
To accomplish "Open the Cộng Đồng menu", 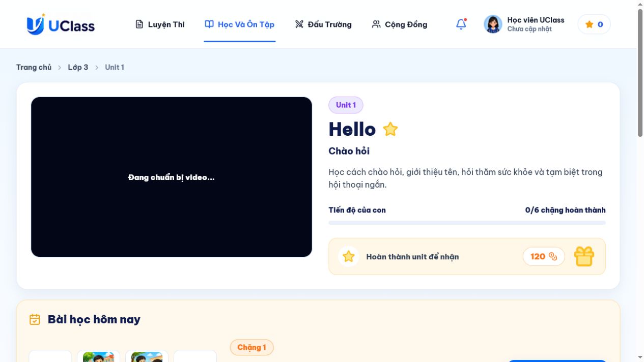I will pos(400,24).
